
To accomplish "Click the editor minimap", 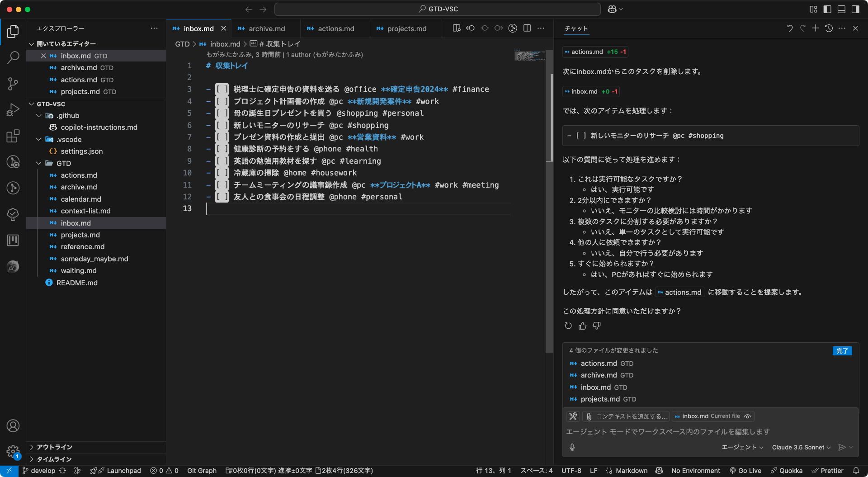I will click(x=530, y=56).
